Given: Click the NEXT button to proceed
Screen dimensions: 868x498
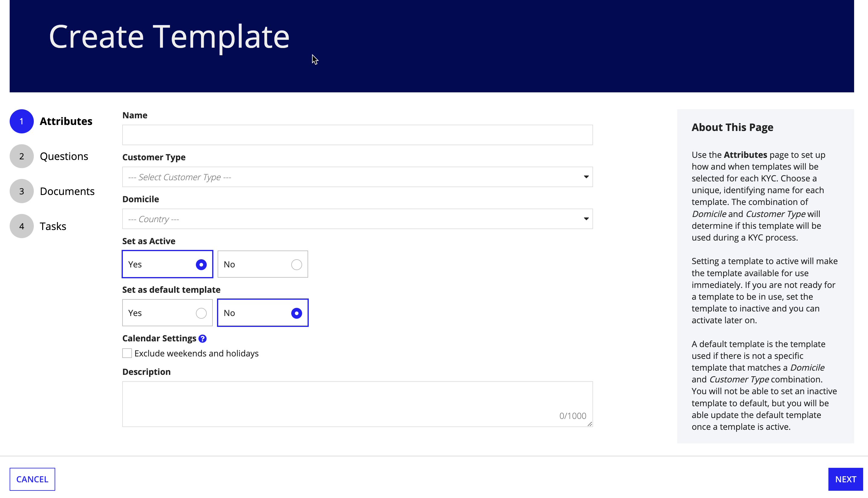Looking at the screenshot, I should (845, 479).
